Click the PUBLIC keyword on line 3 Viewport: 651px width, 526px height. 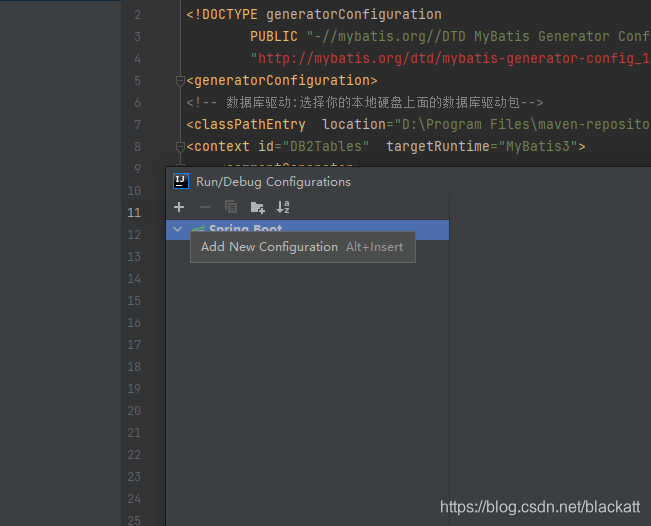(x=274, y=37)
